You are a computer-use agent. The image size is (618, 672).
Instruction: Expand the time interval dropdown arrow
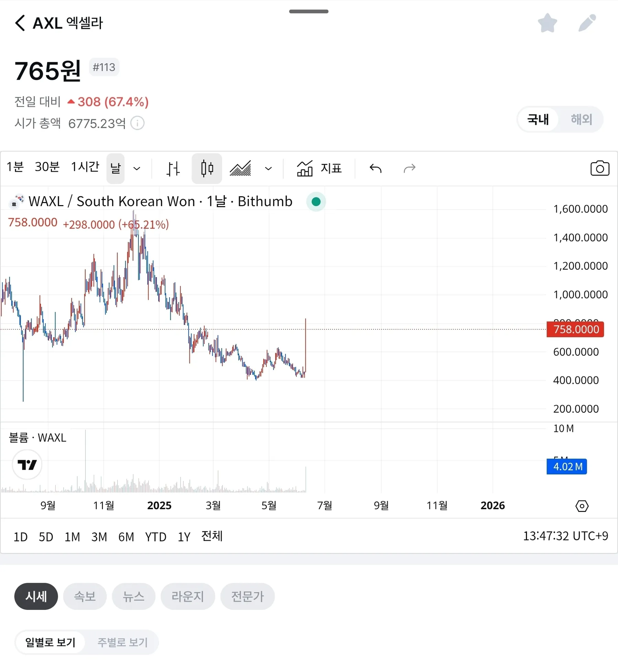click(x=137, y=169)
